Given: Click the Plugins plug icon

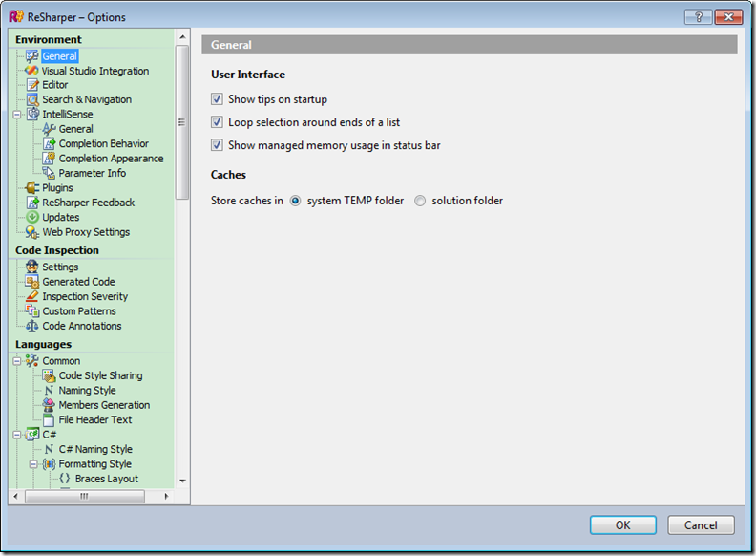Looking at the screenshot, I should tap(31, 188).
